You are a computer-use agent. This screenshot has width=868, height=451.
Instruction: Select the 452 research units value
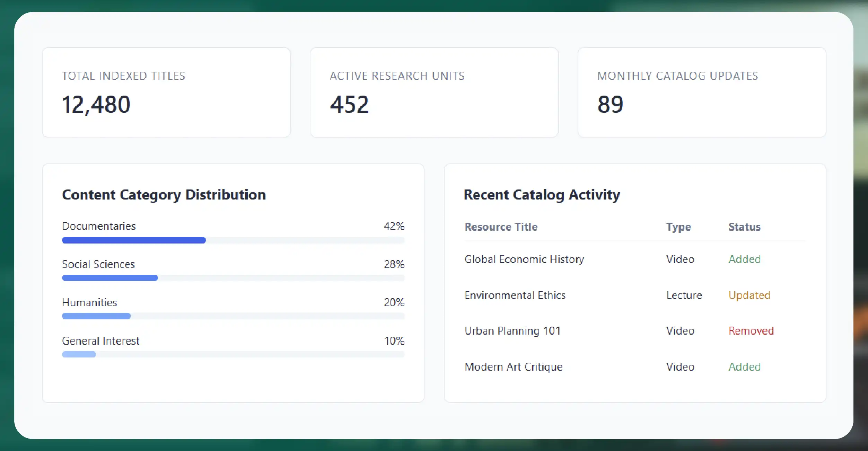[349, 104]
